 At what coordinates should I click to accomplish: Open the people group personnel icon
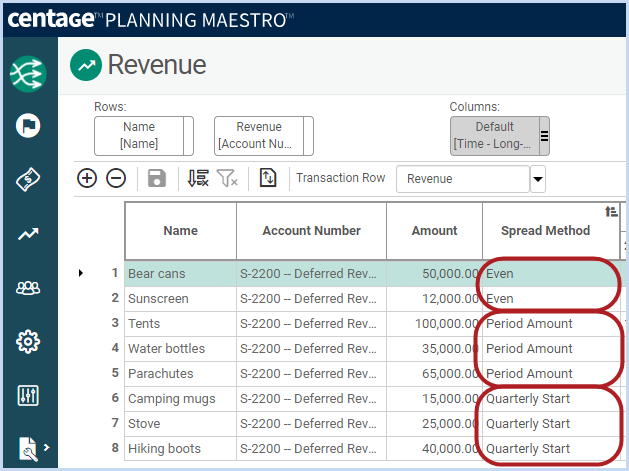pyautogui.click(x=28, y=288)
